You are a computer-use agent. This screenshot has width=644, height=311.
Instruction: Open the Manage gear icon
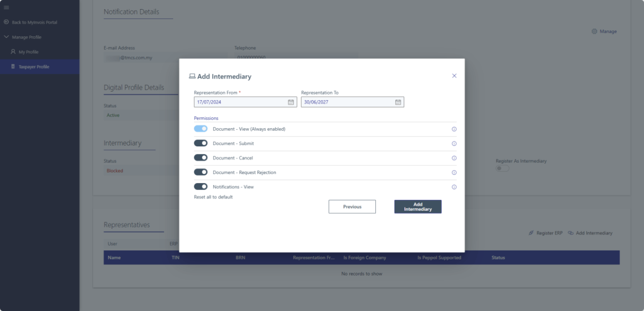(x=594, y=31)
